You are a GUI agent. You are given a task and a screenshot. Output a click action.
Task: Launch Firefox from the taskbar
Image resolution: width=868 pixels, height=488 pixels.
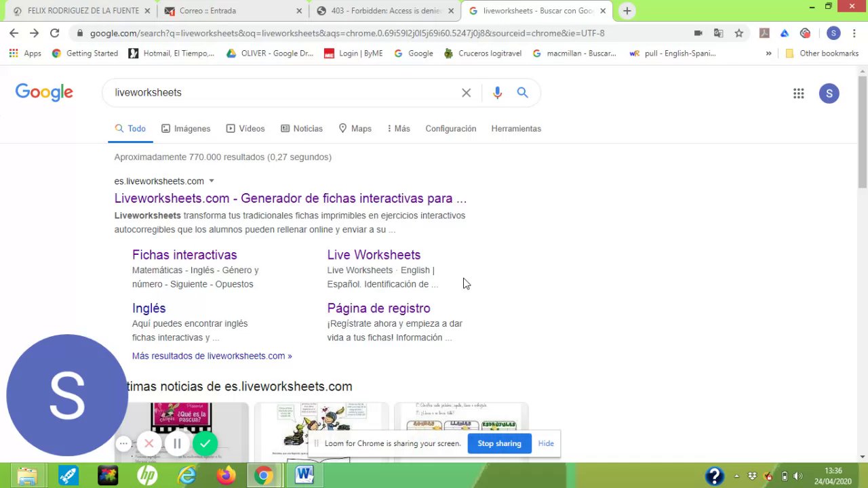[x=226, y=476]
